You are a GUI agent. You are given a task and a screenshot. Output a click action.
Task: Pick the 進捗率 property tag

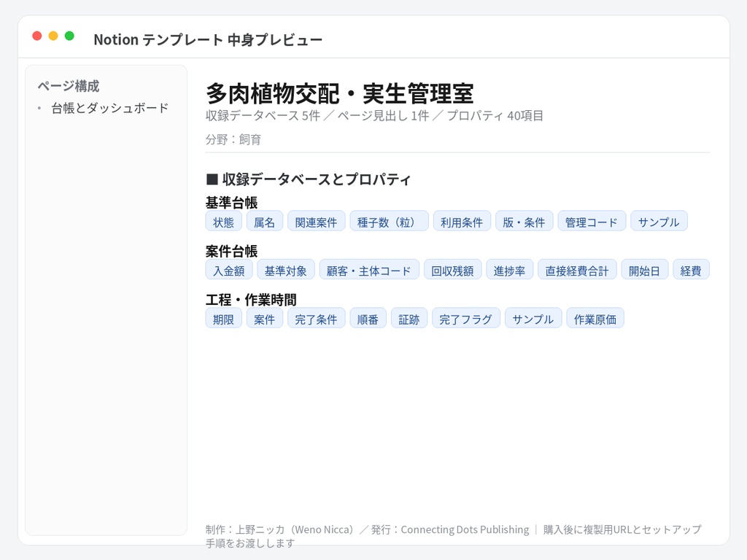coord(509,270)
